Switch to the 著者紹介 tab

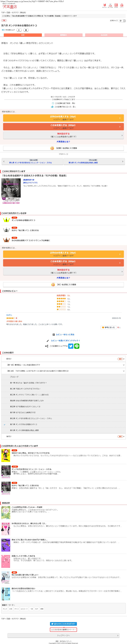(x=63, y=35)
